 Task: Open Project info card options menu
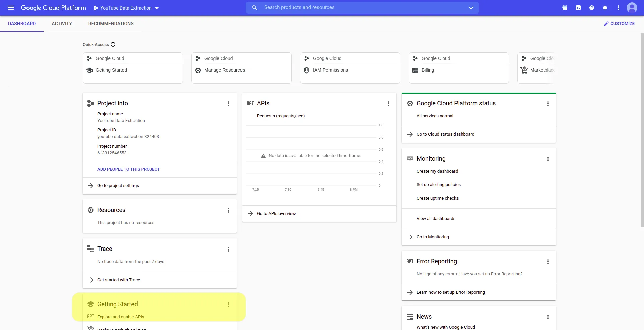[229, 104]
